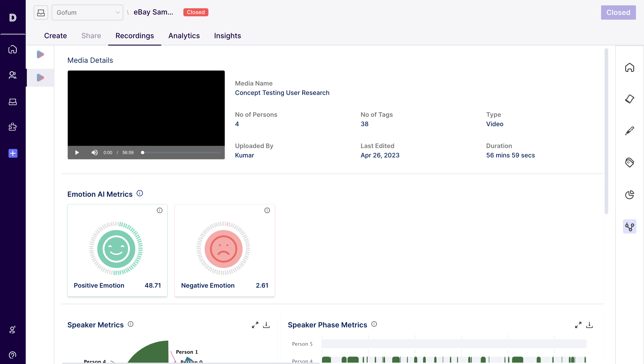This screenshot has width=644, height=364.
Task: Show info on Positive Emotion card
Action: tap(159, 211)
